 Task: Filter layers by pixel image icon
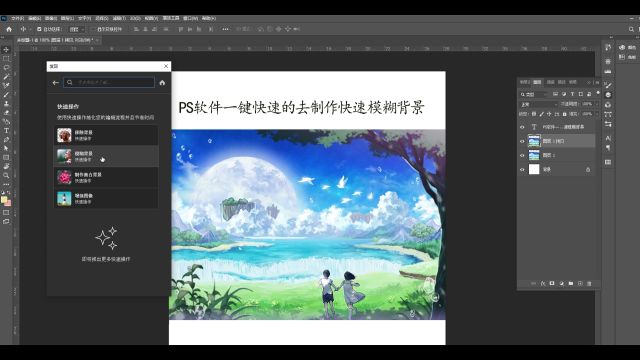tap(556, 94)
